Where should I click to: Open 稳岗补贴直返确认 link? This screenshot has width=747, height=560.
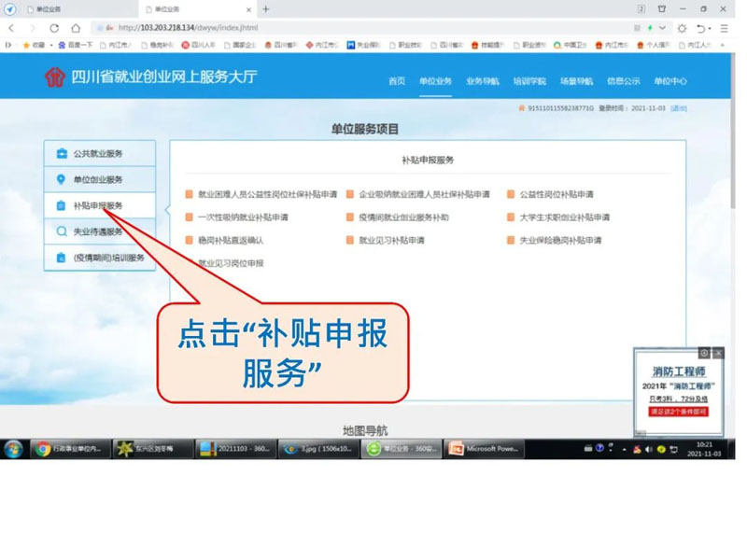click(x=230, y=240)
